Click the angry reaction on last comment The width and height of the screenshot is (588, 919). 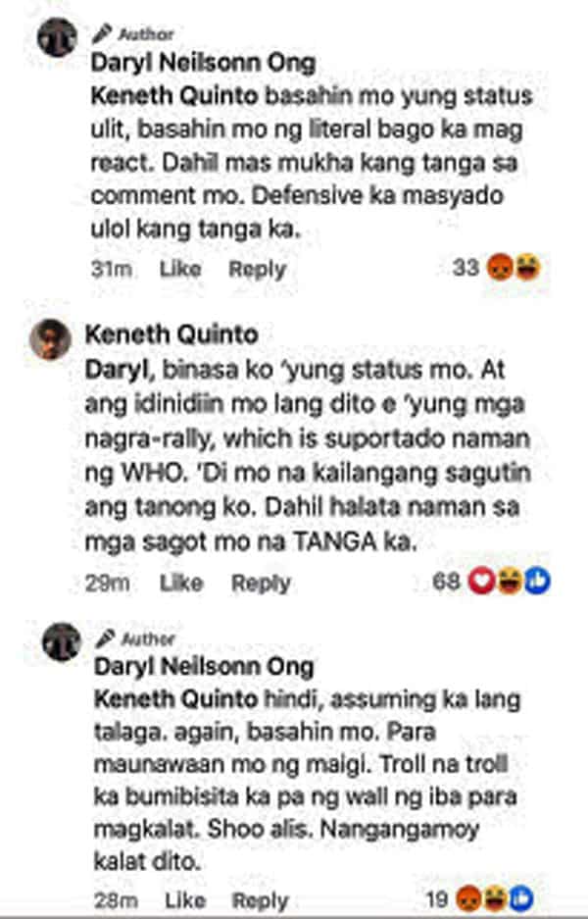(x=469, y=898)
